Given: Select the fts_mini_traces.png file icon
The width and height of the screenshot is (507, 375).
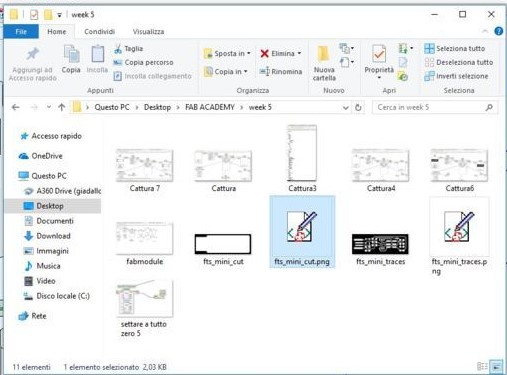Looking at the screenshot, I should pyautogui.click(x=459, y=227).
